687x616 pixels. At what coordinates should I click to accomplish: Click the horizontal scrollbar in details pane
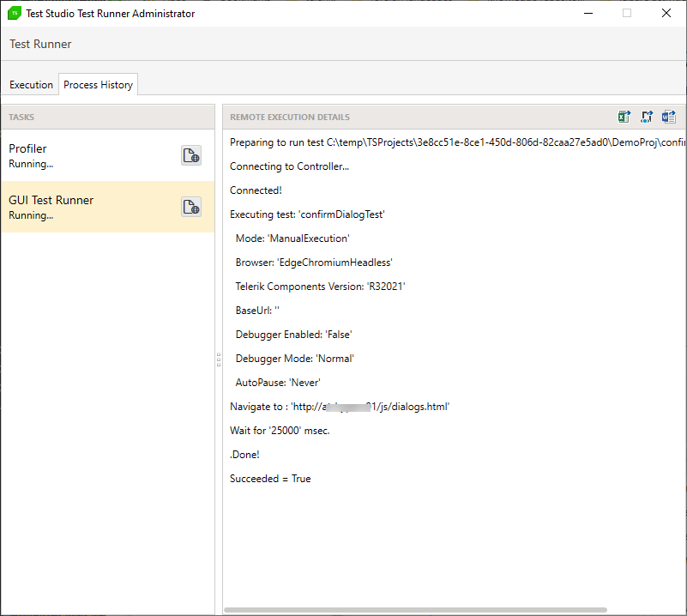tap(415, 610)
